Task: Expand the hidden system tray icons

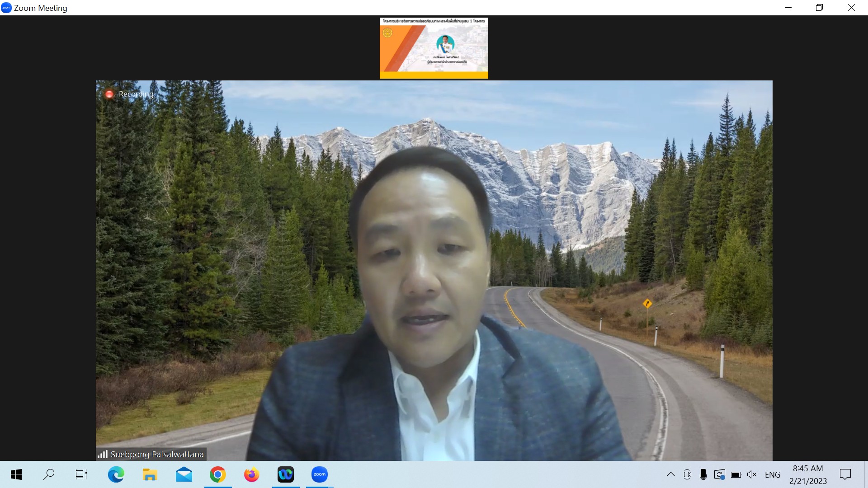Action: [671, 474]
